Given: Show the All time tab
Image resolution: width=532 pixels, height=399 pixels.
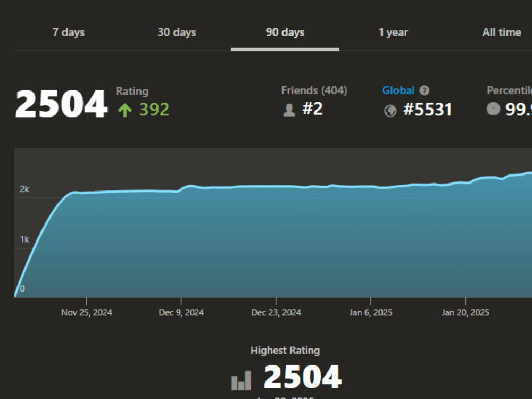Looking at the screenshot, I should click(x=502, y=32).
